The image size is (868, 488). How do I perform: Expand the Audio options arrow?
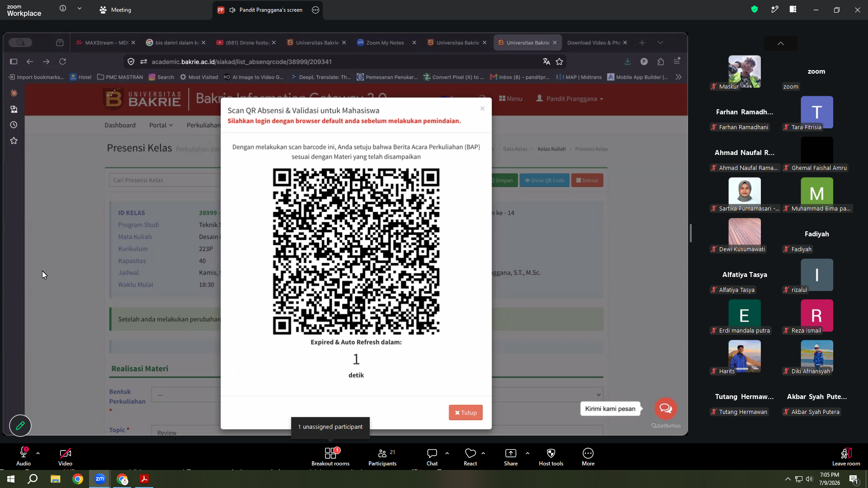click(38, 453)
